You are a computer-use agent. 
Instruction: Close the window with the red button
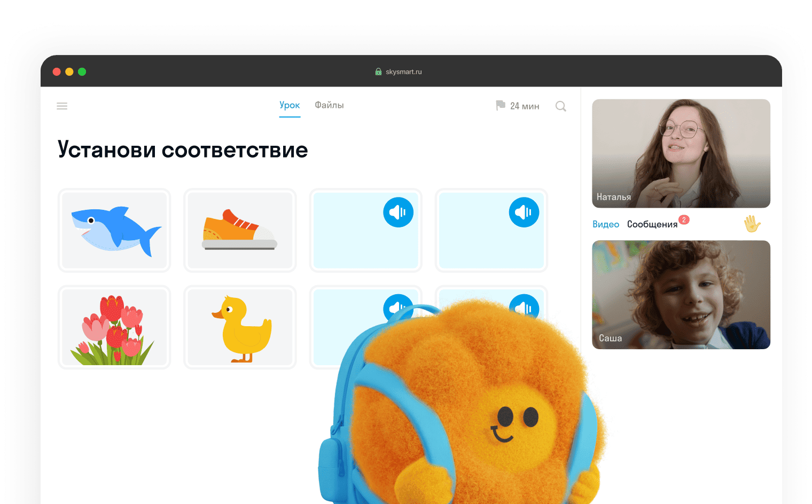57,72
